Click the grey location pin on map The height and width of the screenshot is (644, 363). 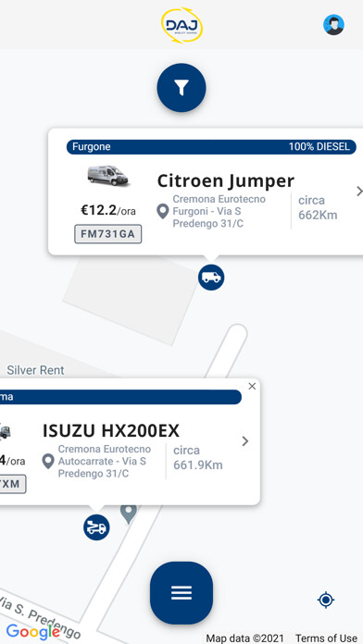(x=129, y=514)
